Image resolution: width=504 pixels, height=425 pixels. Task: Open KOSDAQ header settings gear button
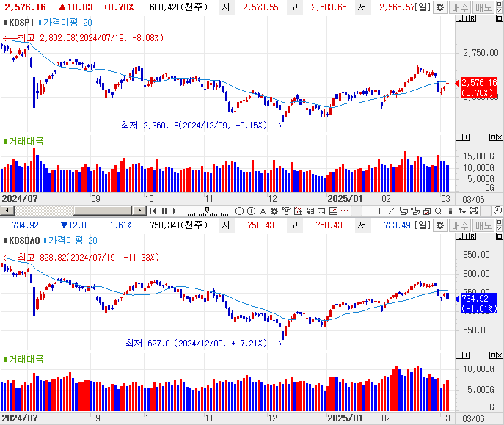440,225
